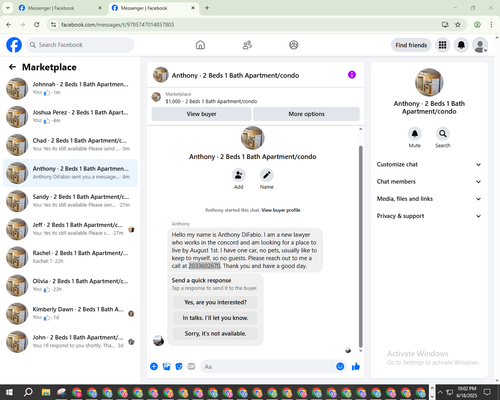Open Joshua Perez conversation
This screenshot has width=500, height=400.
tap(70, 117)
